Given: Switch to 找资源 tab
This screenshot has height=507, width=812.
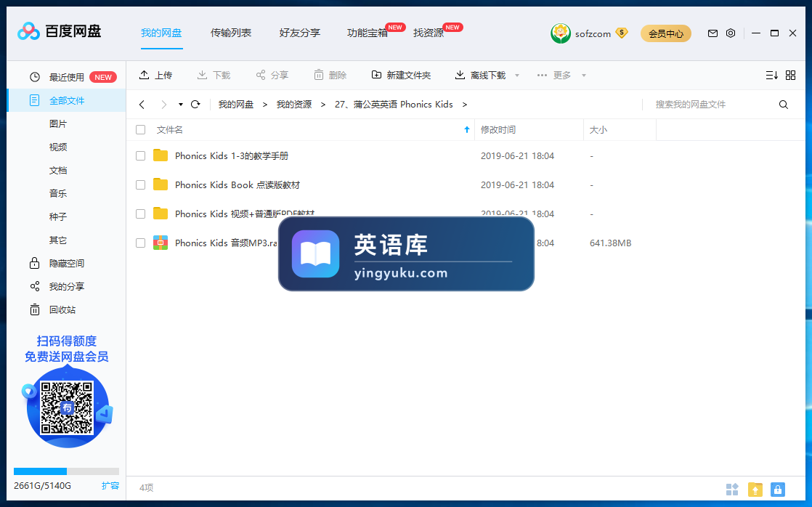Looking at the screenshot, I should click(429, 33).
